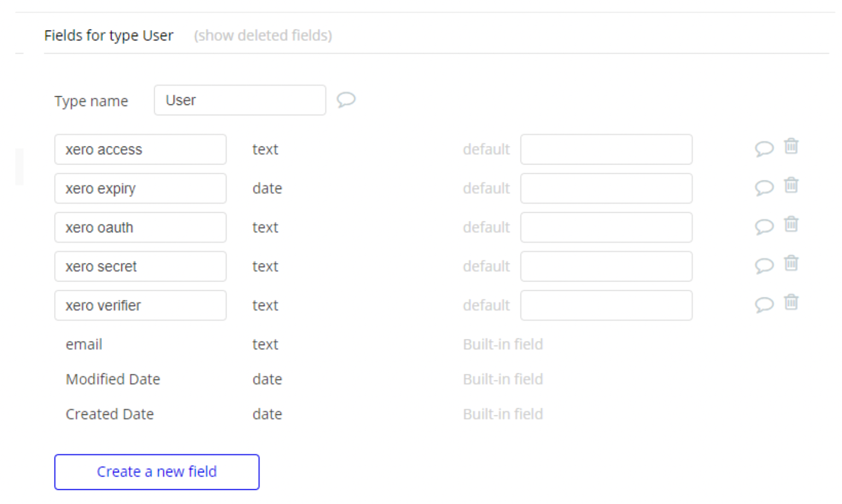The height and width of the screenshot is (504, 842).
Task: Delete the xero expiry field with trash icon
Action: pyautogui.click(x=791, y=185)
